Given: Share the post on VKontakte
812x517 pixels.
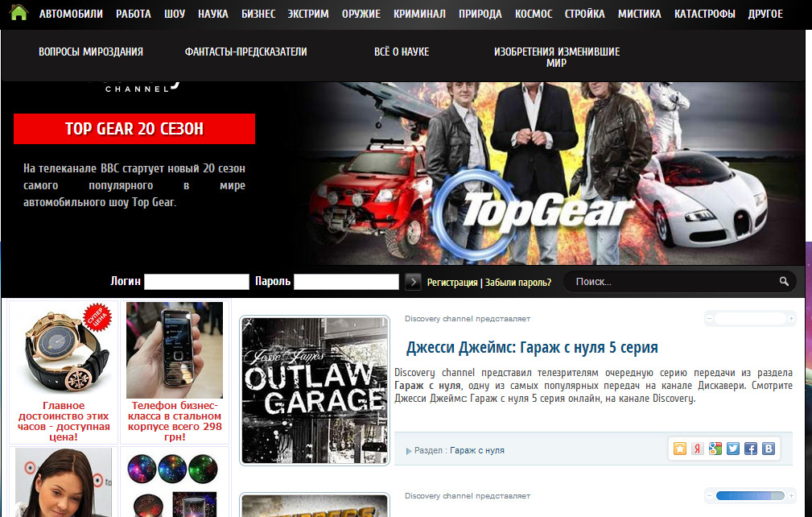Looking at the screenshot, I should point(769,449).
